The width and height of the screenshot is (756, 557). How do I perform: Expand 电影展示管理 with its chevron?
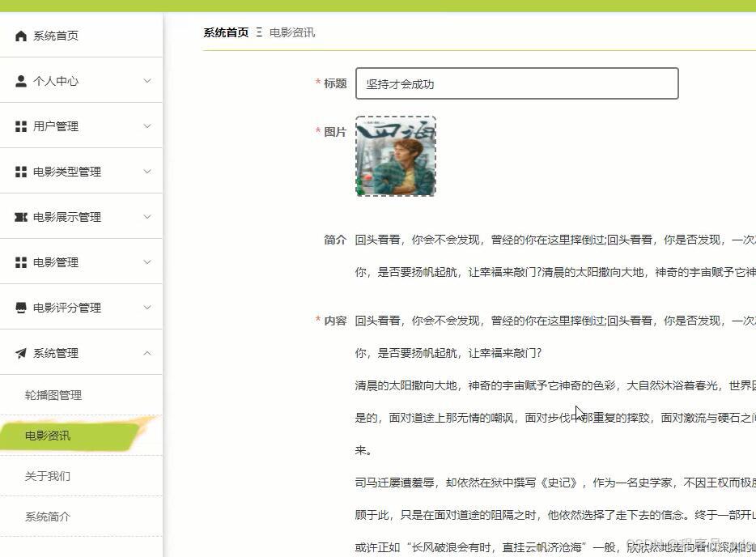[147, 216]
